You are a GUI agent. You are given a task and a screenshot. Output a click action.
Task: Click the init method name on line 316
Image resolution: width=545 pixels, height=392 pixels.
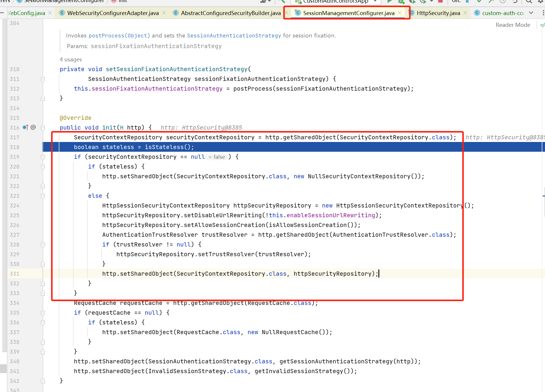pyautogui.click(x=109, y=128)
